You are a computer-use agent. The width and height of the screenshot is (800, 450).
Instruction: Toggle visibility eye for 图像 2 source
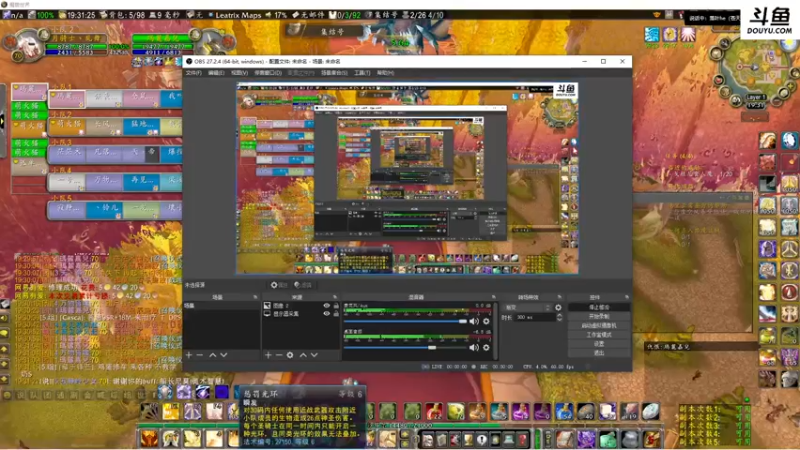pyautogui.click(x=327, y=306)
